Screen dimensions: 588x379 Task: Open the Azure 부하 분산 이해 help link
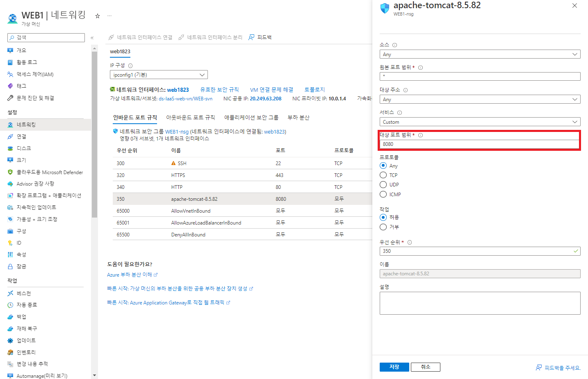click(132, 275)
